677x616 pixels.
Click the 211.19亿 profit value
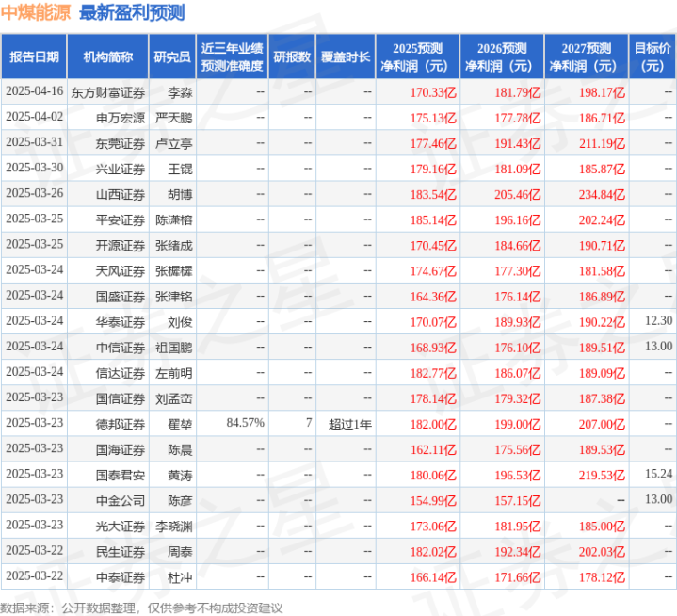coord(602,143)
